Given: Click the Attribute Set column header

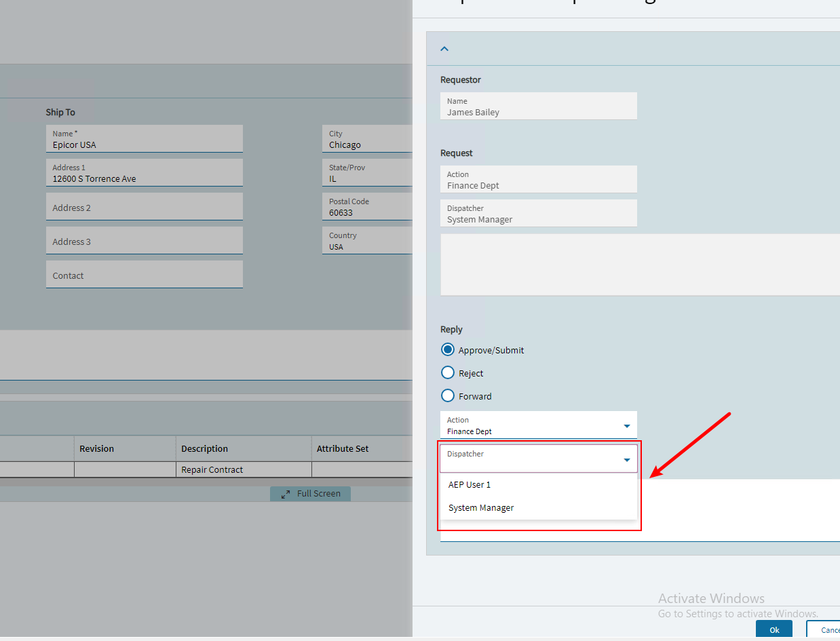Looking at the screenshot, I should pyautogui.click(x=362, y=448).
